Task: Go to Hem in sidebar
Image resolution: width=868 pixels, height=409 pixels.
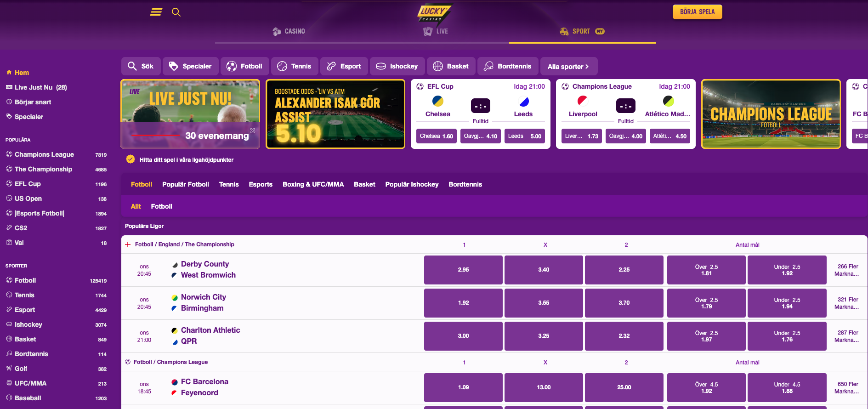Action: [x=22, y=73]
